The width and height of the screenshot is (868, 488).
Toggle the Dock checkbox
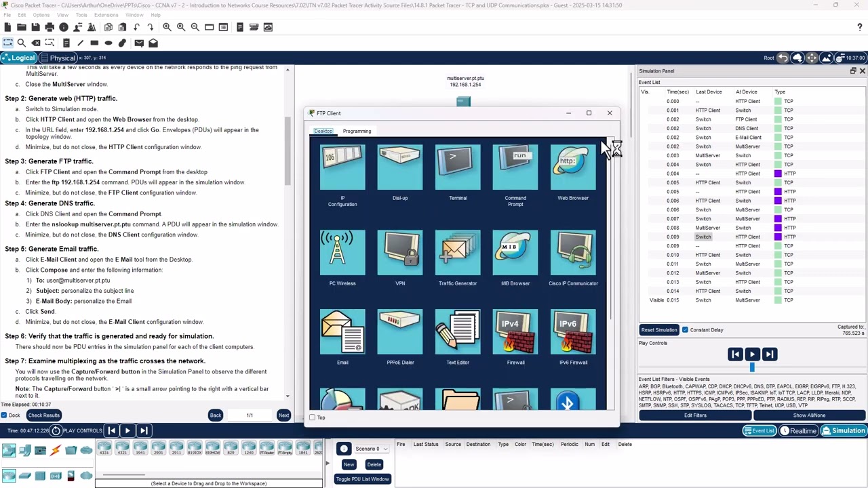[x=4, y=415]
